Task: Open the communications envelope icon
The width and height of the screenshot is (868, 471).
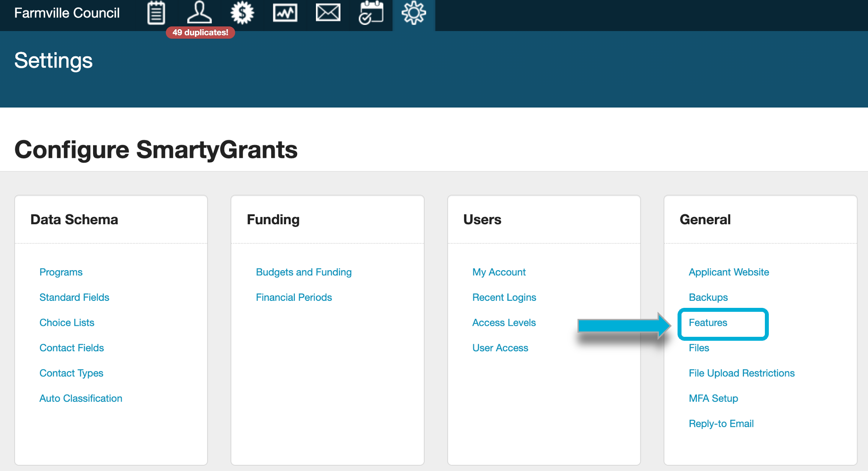Action: tap(328, 13)
